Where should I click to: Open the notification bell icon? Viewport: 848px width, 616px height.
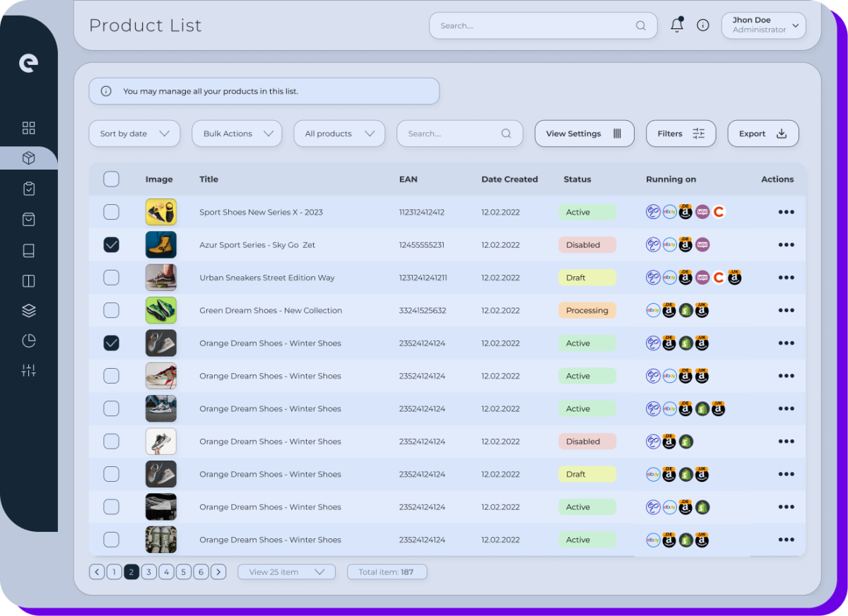[x=676, y=25]
